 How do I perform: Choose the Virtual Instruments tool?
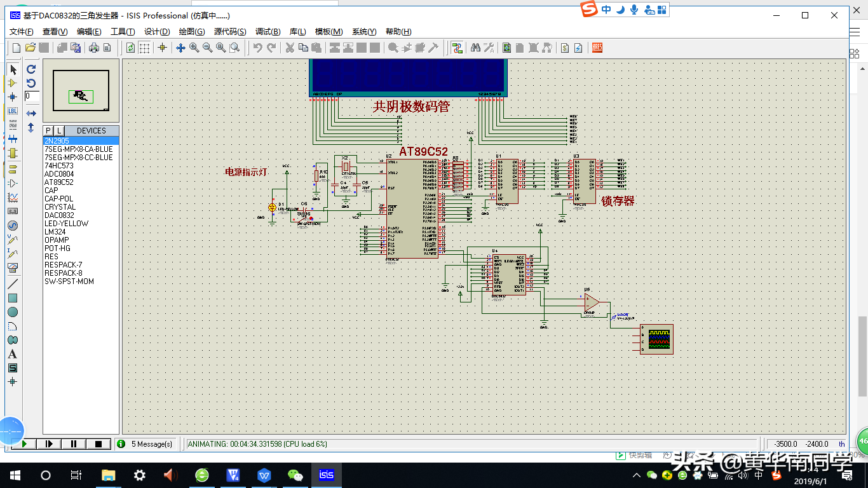click(x=12, y=268)
